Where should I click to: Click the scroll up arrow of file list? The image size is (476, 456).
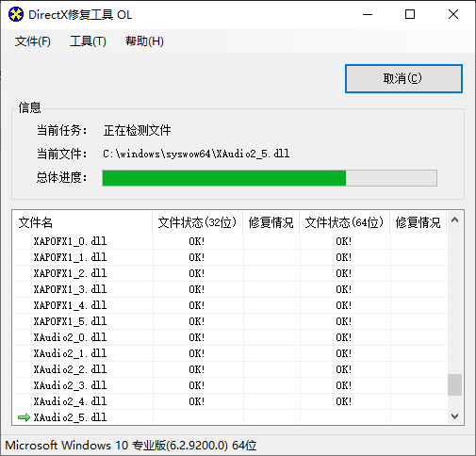tap(454, 220)
